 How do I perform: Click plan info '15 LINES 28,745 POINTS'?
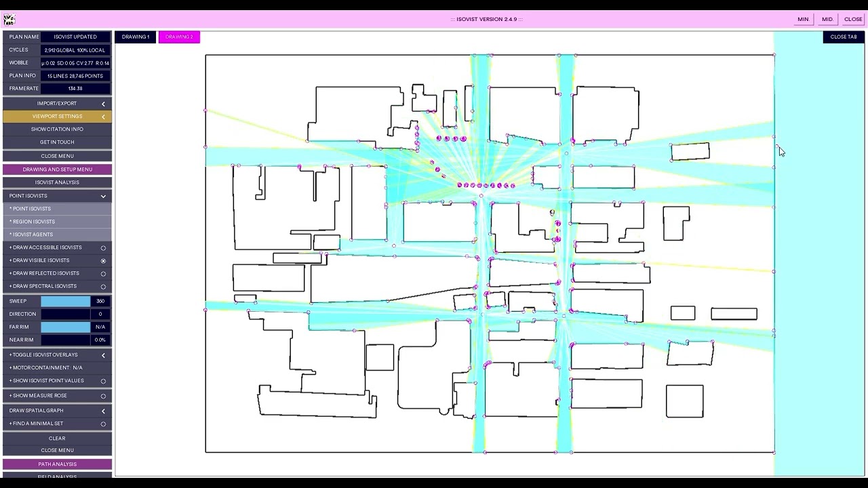point(75,76)
